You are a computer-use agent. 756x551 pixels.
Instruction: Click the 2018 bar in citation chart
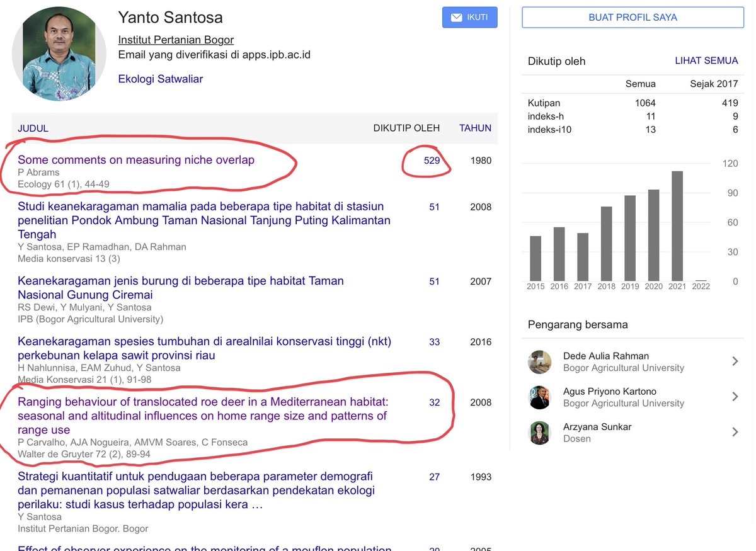[x=606, y=244]
